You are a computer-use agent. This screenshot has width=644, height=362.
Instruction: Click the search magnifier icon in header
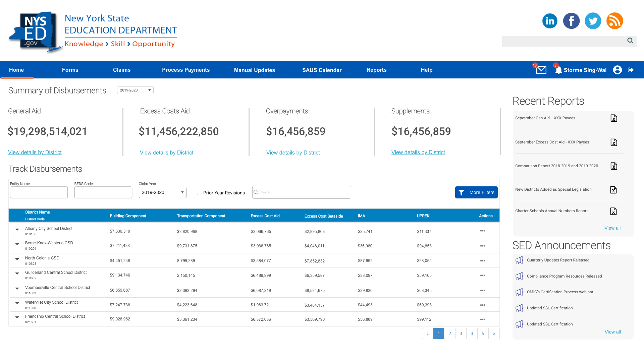[630, 41]
